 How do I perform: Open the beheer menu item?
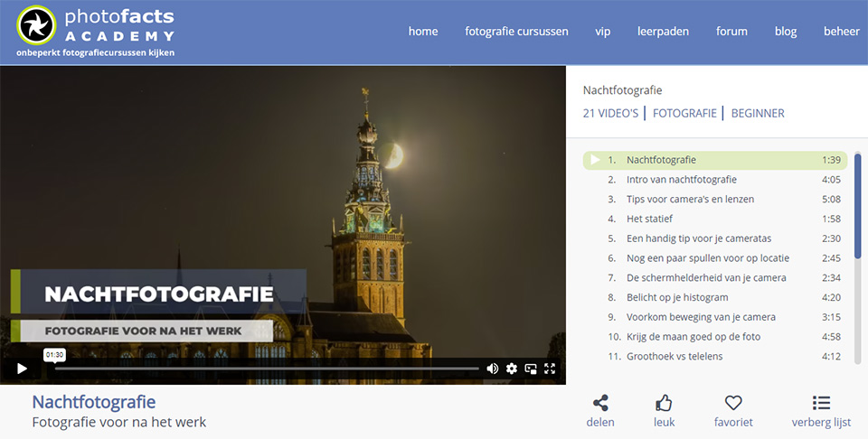tap(842, 32)
